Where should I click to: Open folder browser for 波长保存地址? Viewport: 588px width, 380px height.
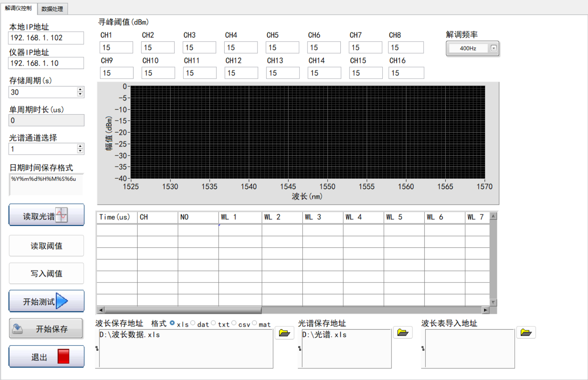pyautogui.click(x=284, y=333)
